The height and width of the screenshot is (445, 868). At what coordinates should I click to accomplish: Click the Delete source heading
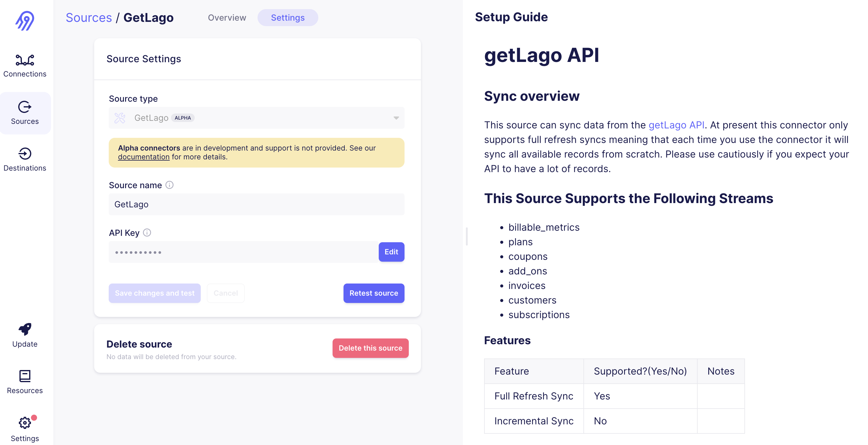(x=139, y=344)
